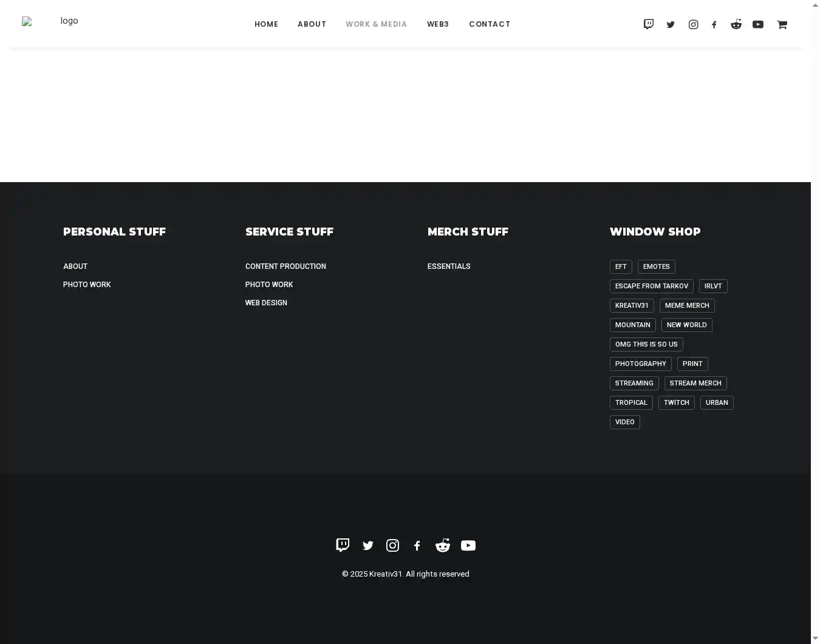This screenshot has height=644, width=820.
Task: Click the footer YouTube icon
Action: [468, 546]
